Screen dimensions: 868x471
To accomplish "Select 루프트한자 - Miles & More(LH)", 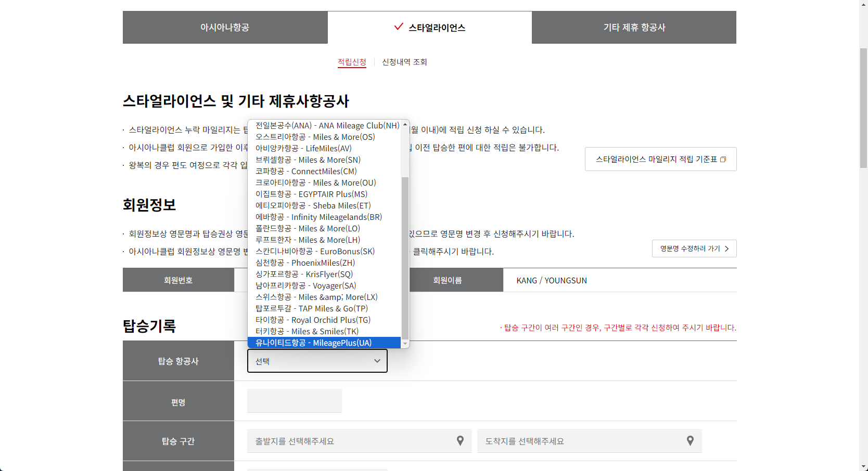I will pos(324,240).
